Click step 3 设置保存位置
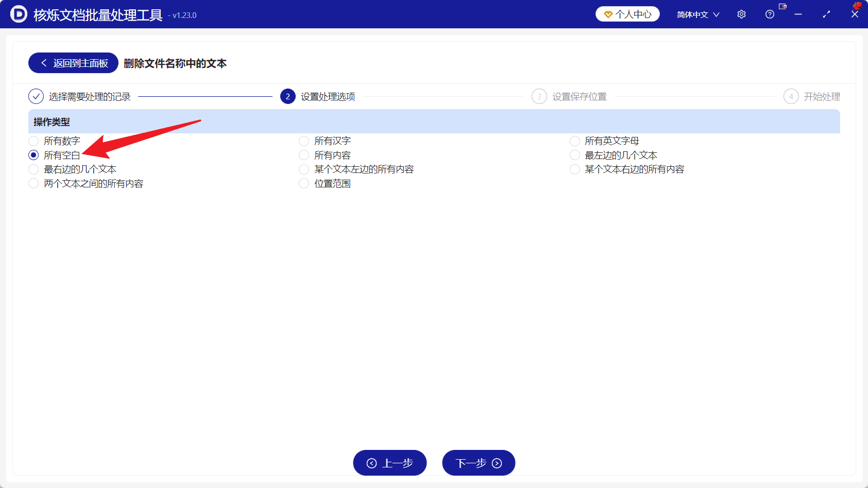868x488 pixels. click(569, 97)
